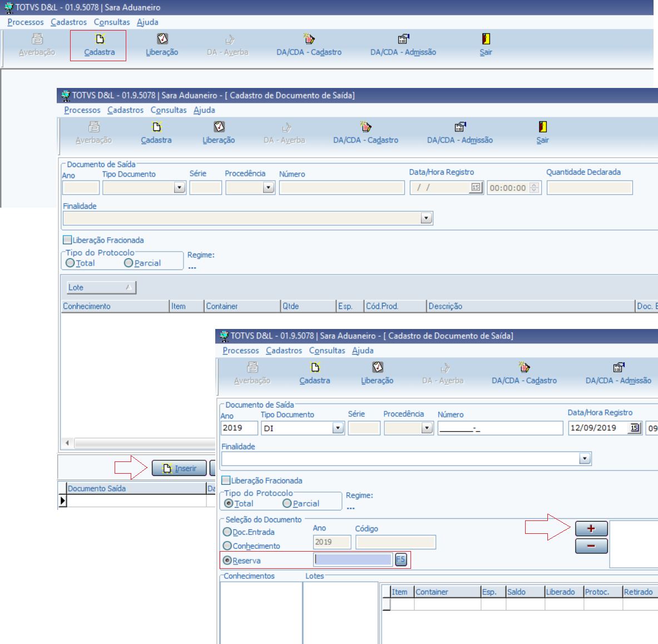Viewport: 658px width, 644px height.
Task: Click the minus button to remove document
Action: (x=591, y=546)
